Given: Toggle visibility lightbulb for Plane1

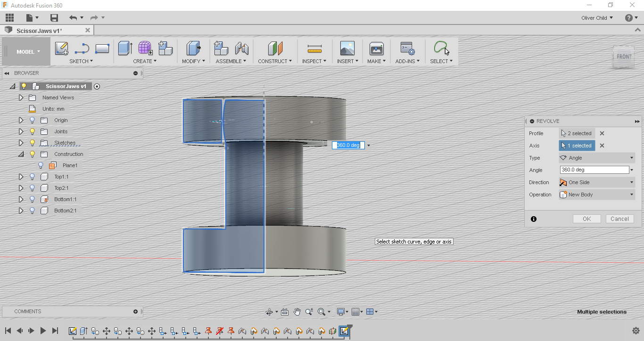Looking at the screenshot, I should point(41,165).
